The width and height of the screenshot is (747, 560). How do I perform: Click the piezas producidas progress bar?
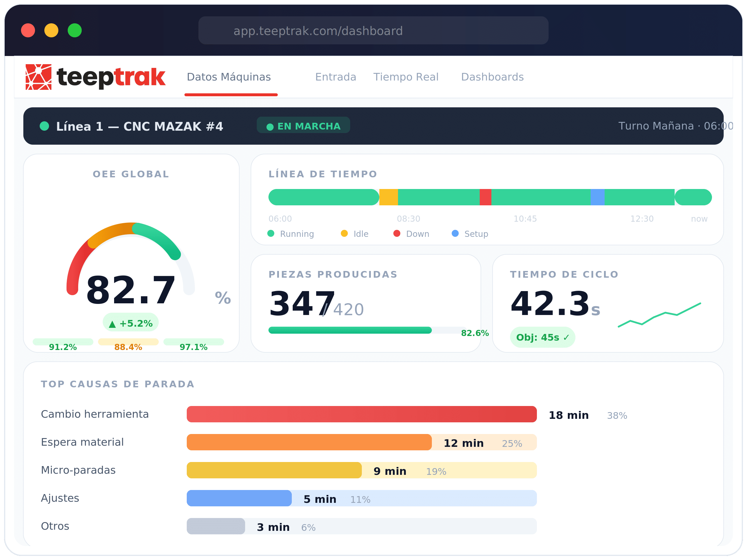pos(350,330)
